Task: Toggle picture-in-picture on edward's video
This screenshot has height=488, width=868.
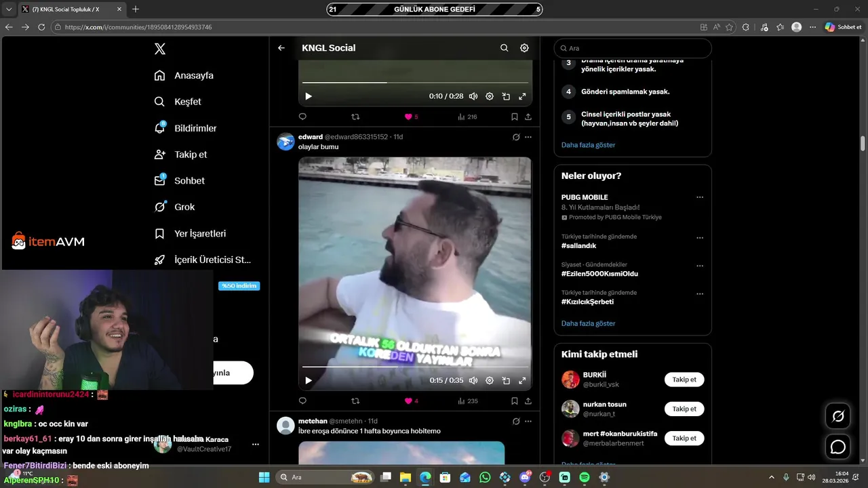Action: tap(506, 380)
